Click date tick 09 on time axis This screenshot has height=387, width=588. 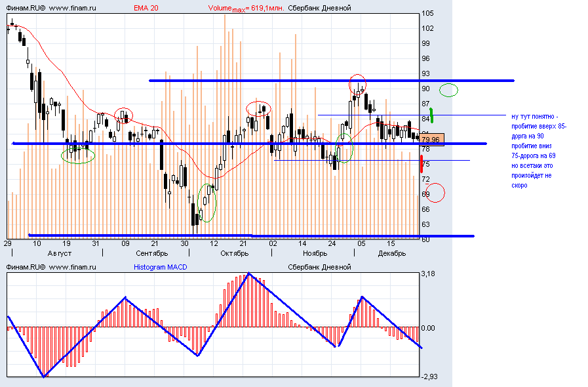[125, 243]
